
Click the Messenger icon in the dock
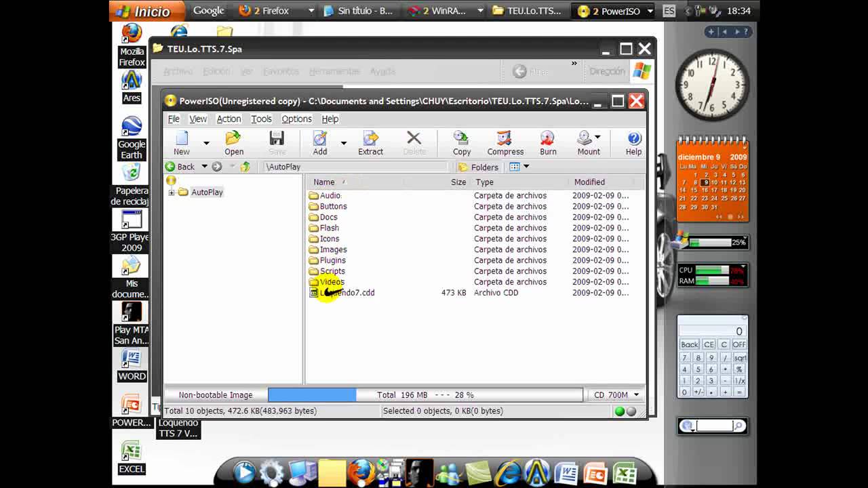(x=449, y=472)
